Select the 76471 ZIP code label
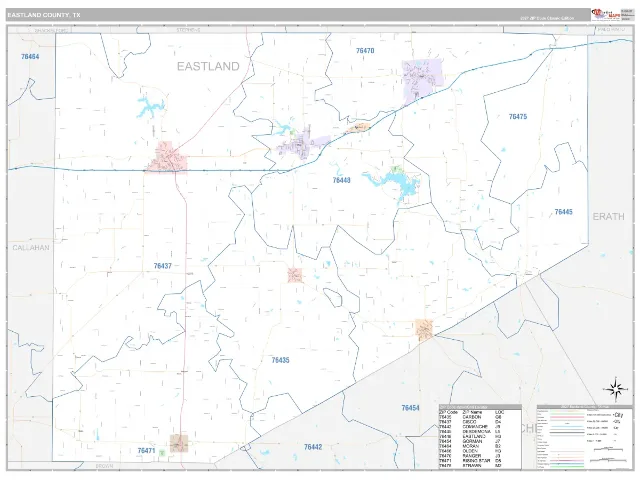 [146, 451]
